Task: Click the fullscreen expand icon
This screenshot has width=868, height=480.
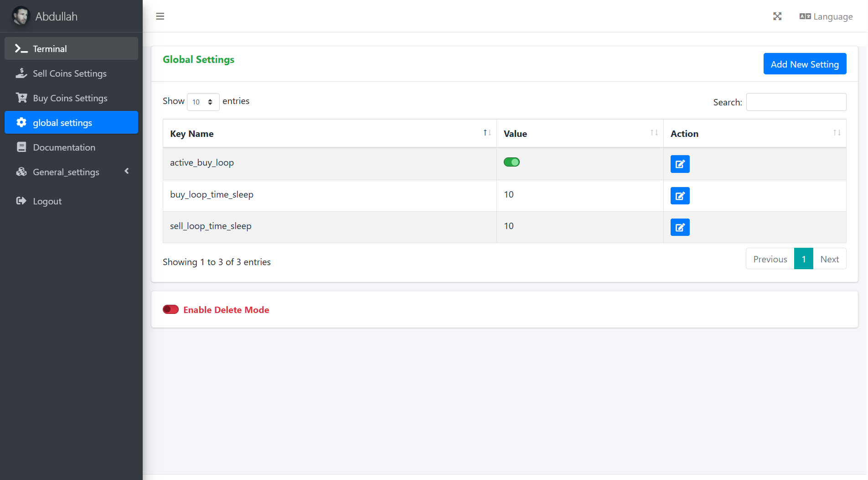Action: click(777, 16)
